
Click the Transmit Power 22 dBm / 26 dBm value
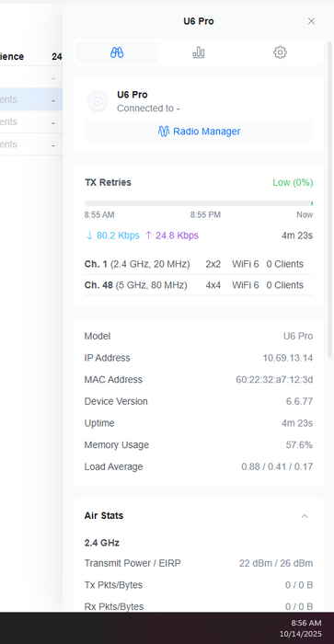276,563
